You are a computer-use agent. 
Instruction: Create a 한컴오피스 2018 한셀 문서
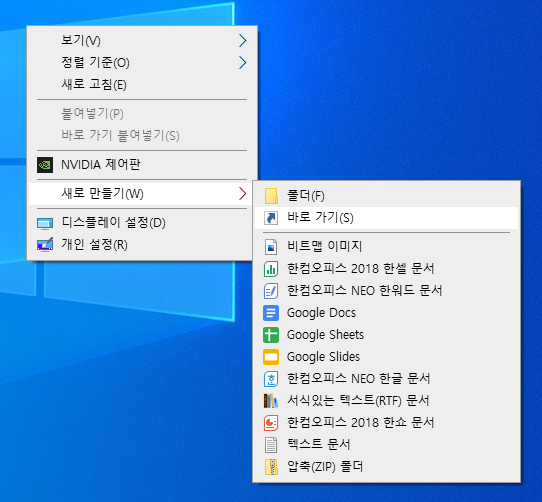tap(386, 269)
